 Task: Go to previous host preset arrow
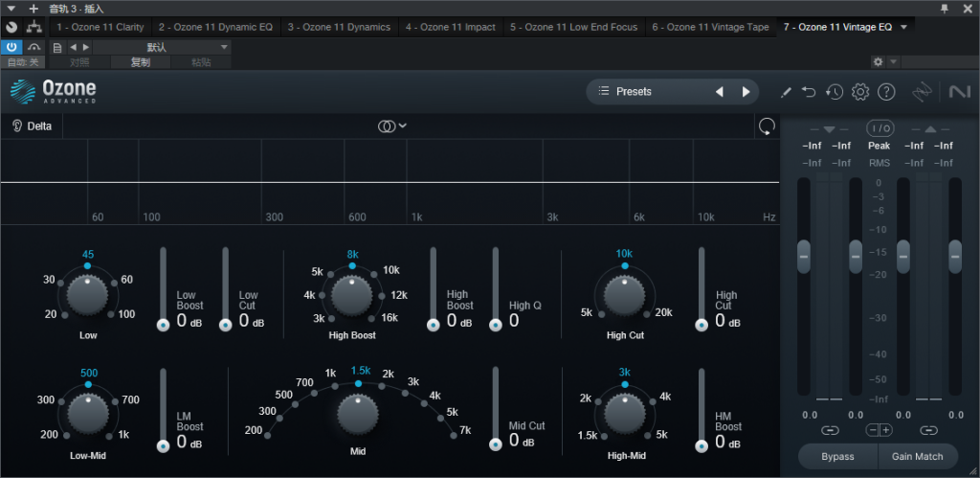[x=73, y=47]
